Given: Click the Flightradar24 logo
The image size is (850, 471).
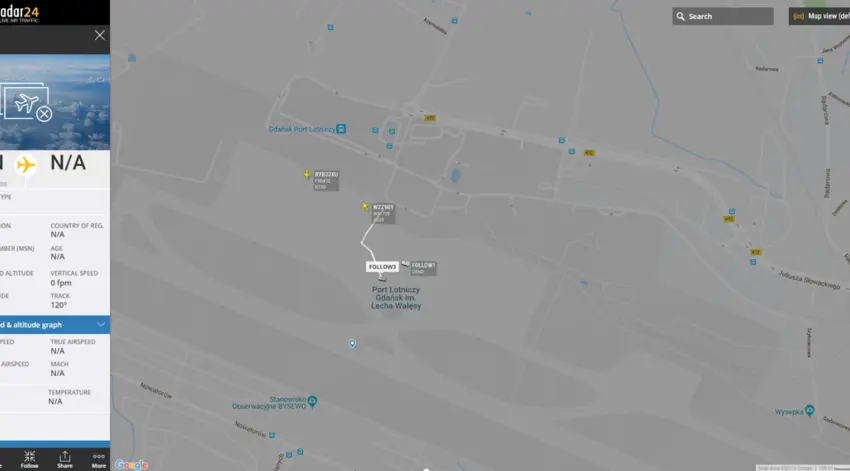Looking at the screenshot, I should (20, 12).
